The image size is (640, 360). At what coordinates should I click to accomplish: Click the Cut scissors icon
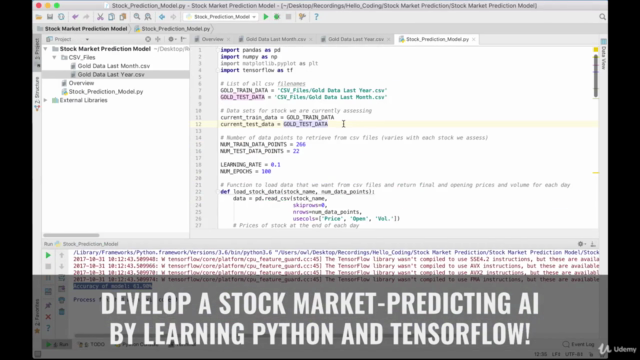(x=100, y=17)
